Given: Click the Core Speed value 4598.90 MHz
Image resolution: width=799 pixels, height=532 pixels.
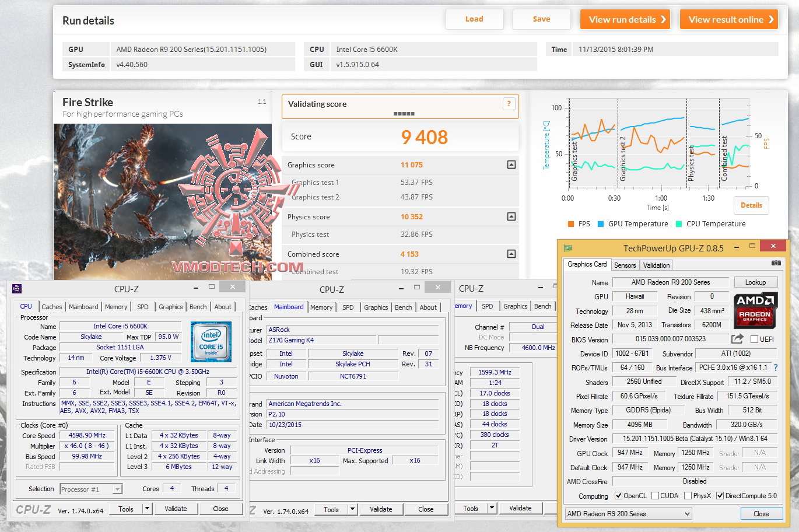Looking at the screenshot, I should pyautogui.click(x=87, y=435).
